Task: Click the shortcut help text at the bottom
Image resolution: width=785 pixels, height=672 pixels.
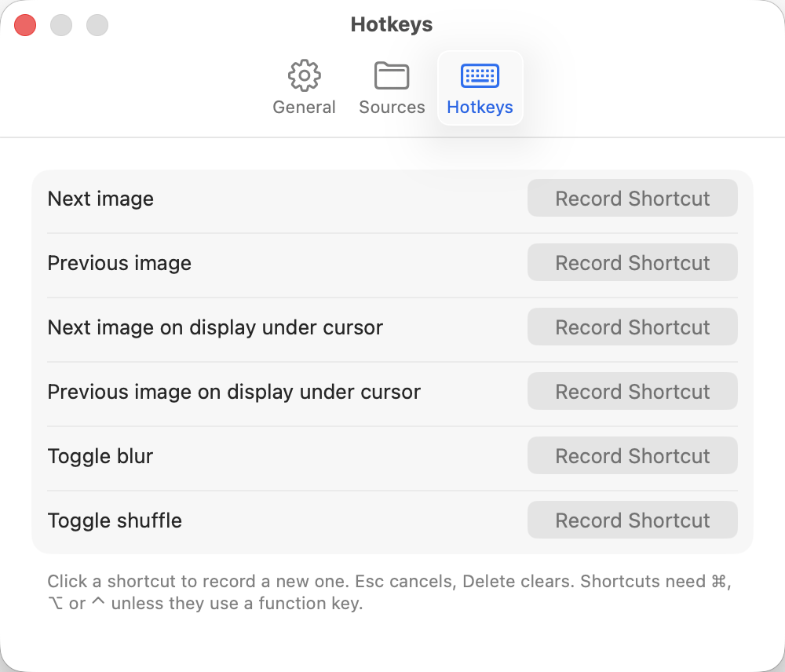Action: [389, 592]
